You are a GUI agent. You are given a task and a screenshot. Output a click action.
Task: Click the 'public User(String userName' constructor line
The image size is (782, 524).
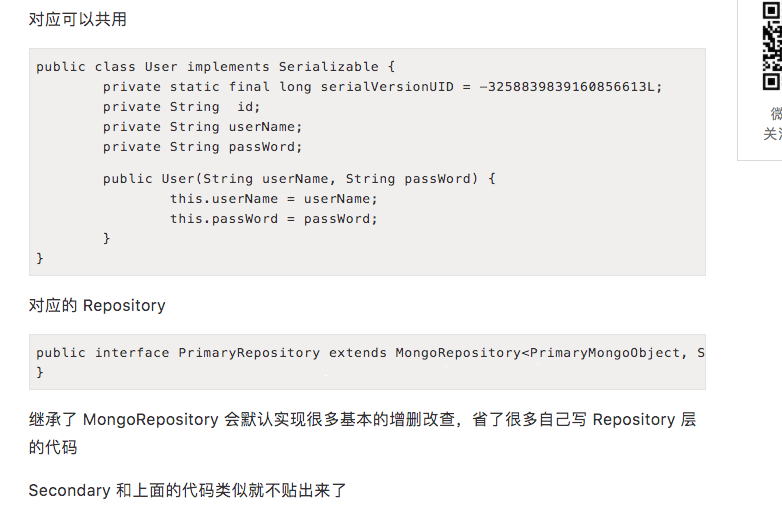point(299,179)
